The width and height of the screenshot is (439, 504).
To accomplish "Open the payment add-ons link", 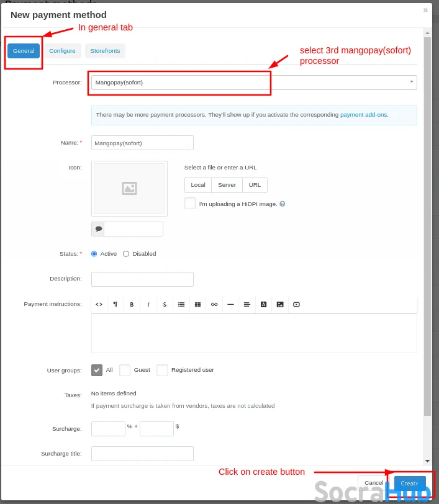I will 364,115.
